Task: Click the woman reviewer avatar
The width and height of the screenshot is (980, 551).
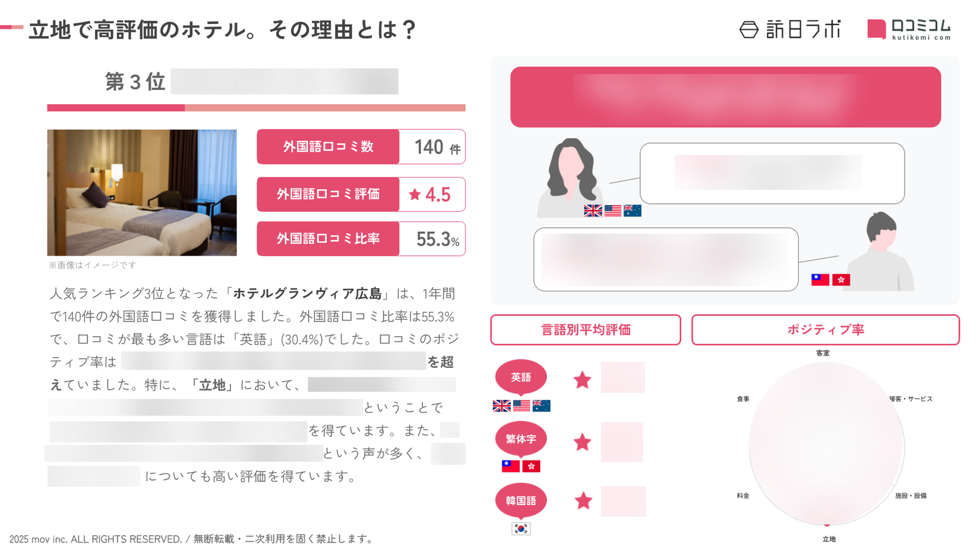Action: tap(570, 178)
